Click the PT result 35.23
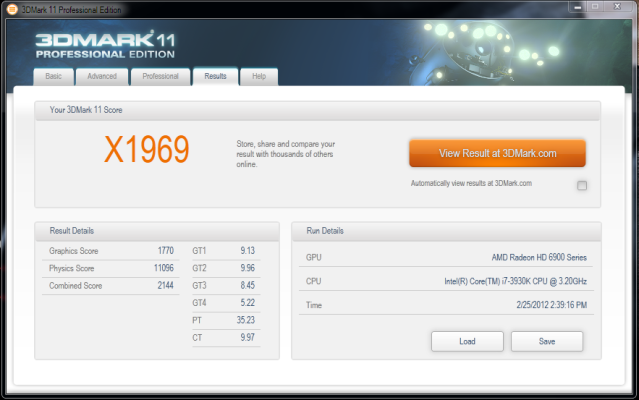This screenshot has width=639, height=400. point(246,320)
